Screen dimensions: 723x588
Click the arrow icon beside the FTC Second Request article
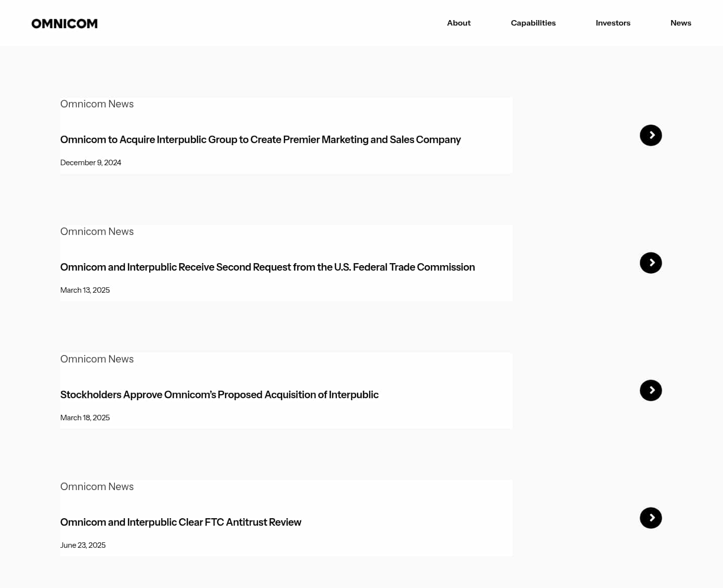tap(651, 263)
